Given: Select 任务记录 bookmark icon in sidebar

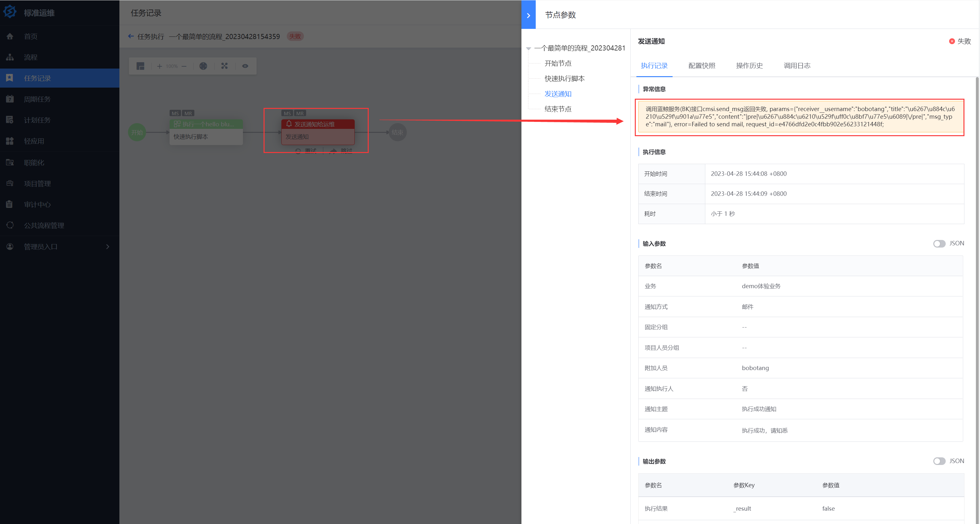Looking at the screenshot, I should (x=10, y=78).
